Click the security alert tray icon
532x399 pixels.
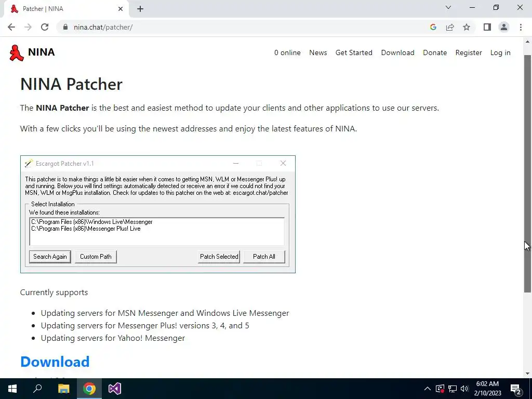coord(440,389)
